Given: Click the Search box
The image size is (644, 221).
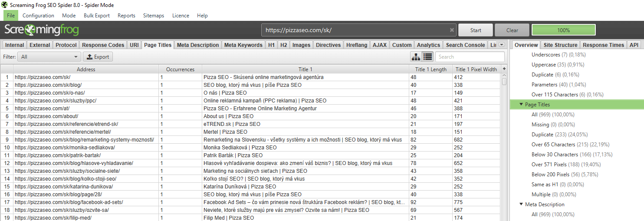Looking at the screenshot, I should click(x=470, y=57).
